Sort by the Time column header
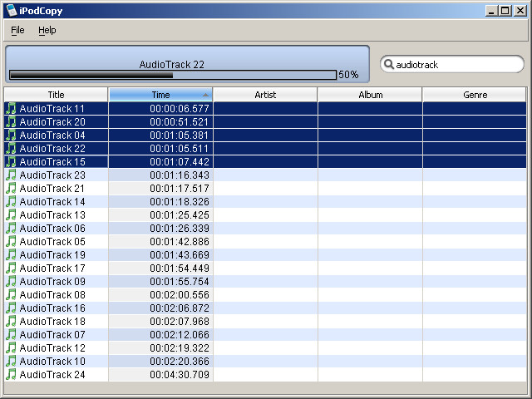 click(x=160, y=95)
